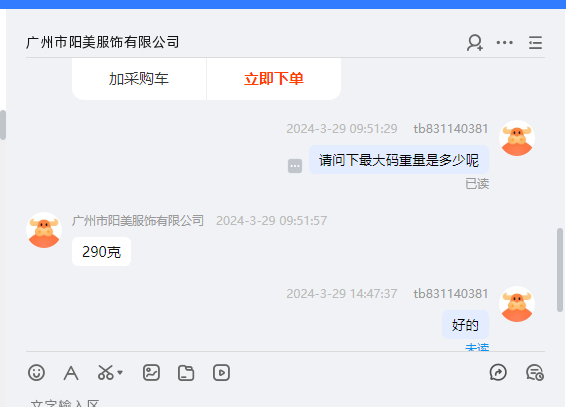Image resolution: width=566 pixels, height=407 pixels.
Task: Open the emoji picker
Action: coord(36,373)
